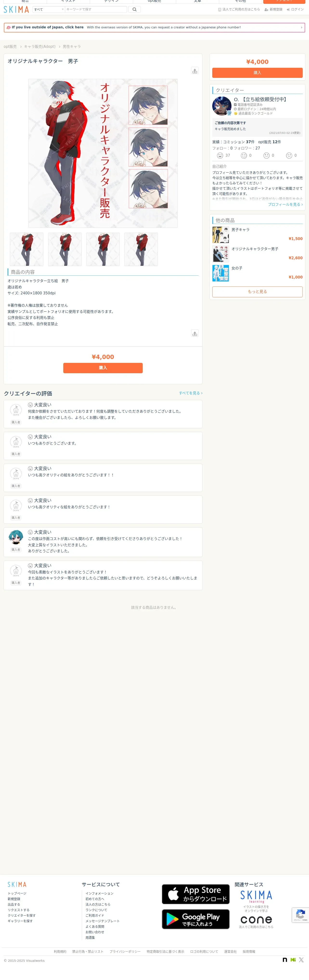Open the creator avatar image

(x=222, y=106)
